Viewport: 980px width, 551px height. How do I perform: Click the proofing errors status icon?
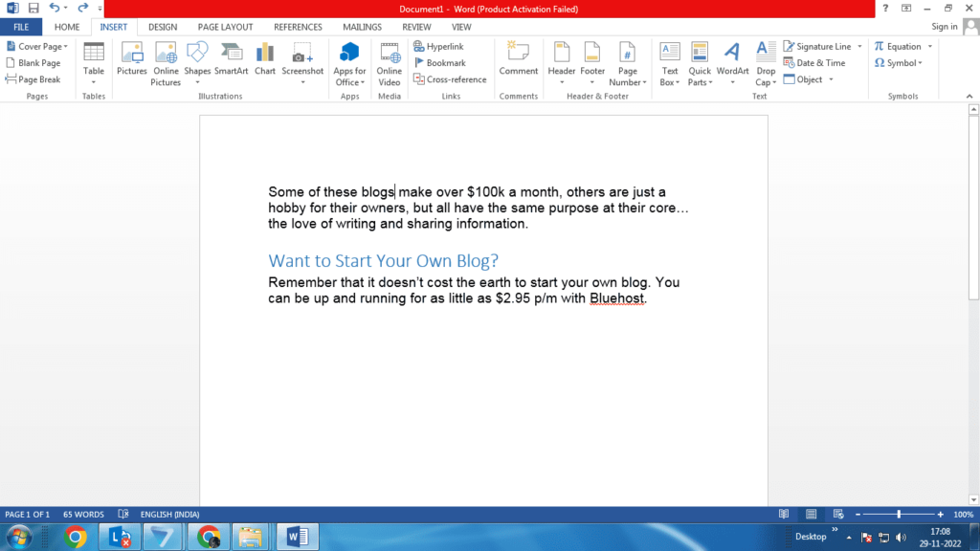(x=123, y=514)
